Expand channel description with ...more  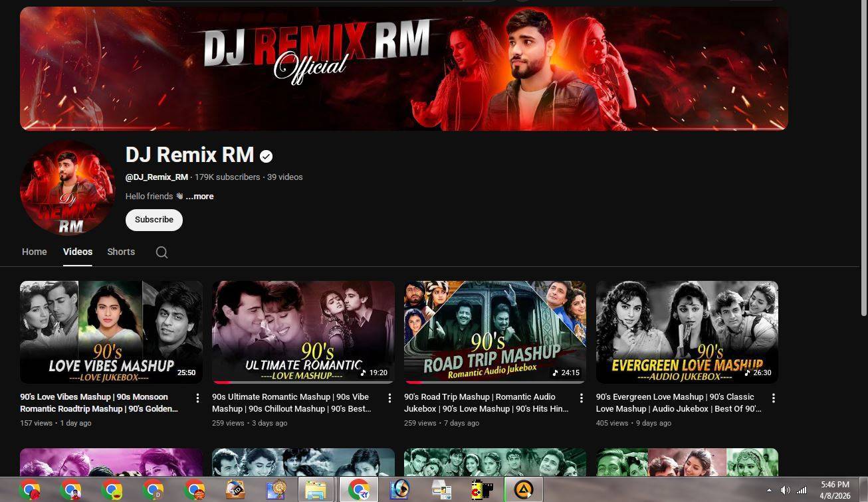click(199, 197)
